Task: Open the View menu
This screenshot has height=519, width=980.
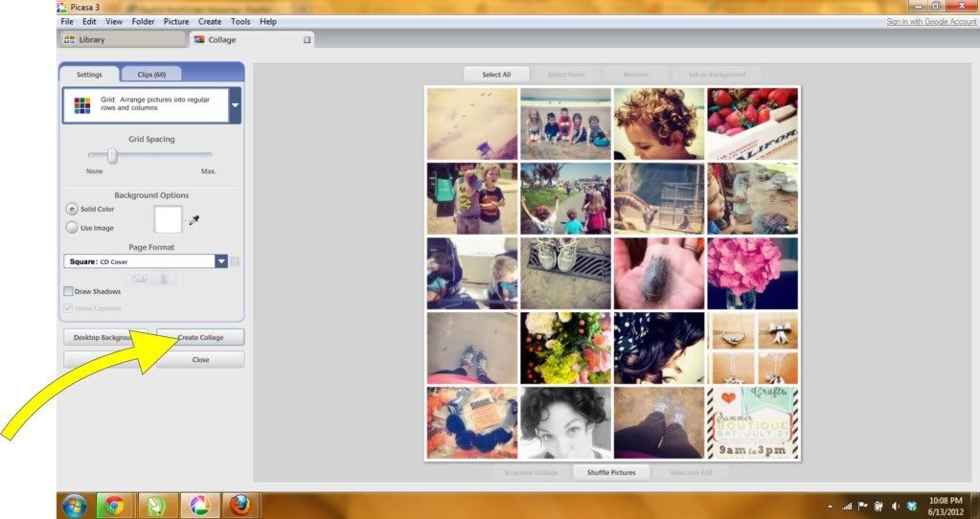Action: [114, 21]
